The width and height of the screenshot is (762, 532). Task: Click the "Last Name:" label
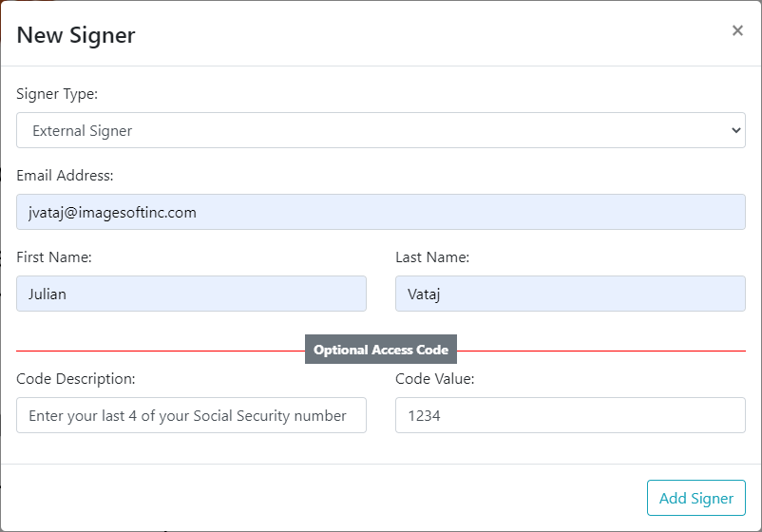[432, 257]
